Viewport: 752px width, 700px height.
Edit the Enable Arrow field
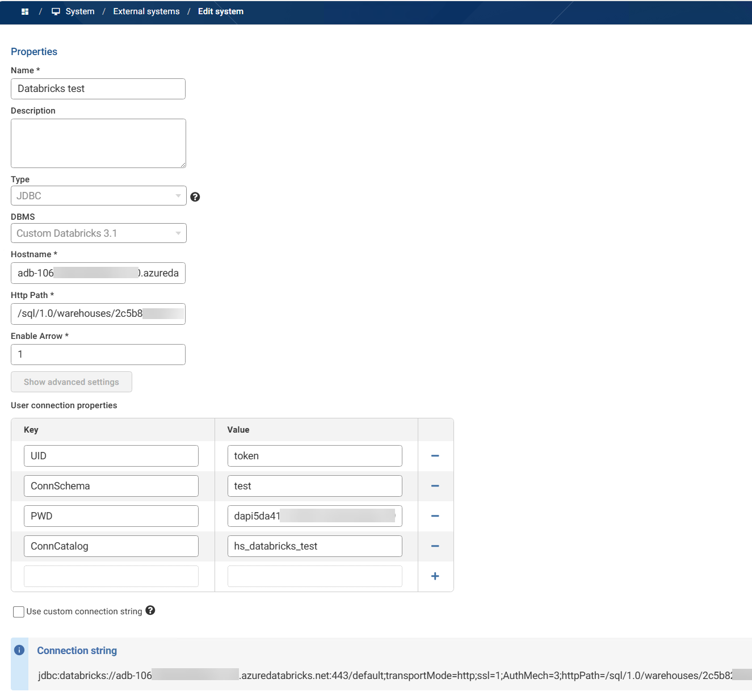(98, 355)
